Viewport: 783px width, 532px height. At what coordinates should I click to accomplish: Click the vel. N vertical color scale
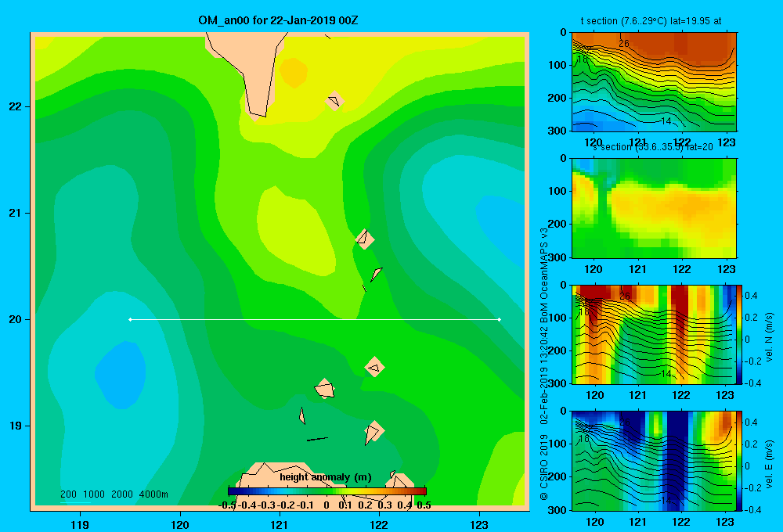(x=740, y=334)
